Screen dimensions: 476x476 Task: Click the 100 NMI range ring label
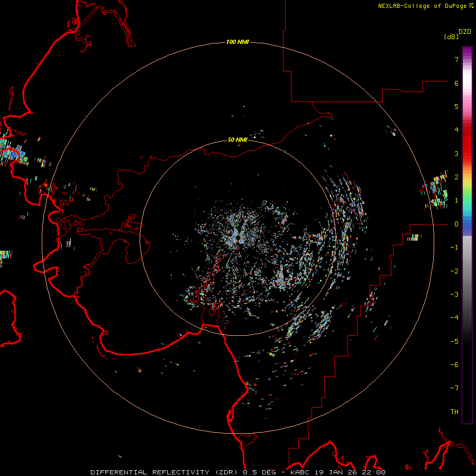point(237,42)
